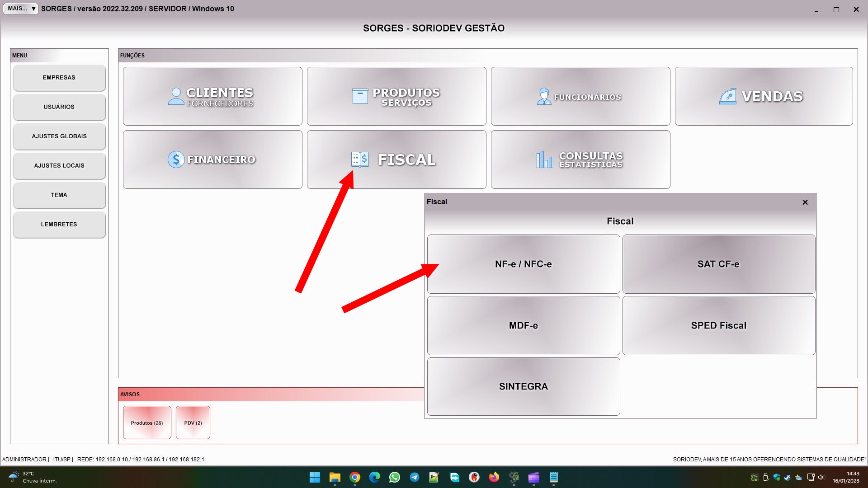Viewport: 868px width, 488px height.
Task: Choose SAT CF-e in Fiscal popup
Action: click(x=719, y=264)
